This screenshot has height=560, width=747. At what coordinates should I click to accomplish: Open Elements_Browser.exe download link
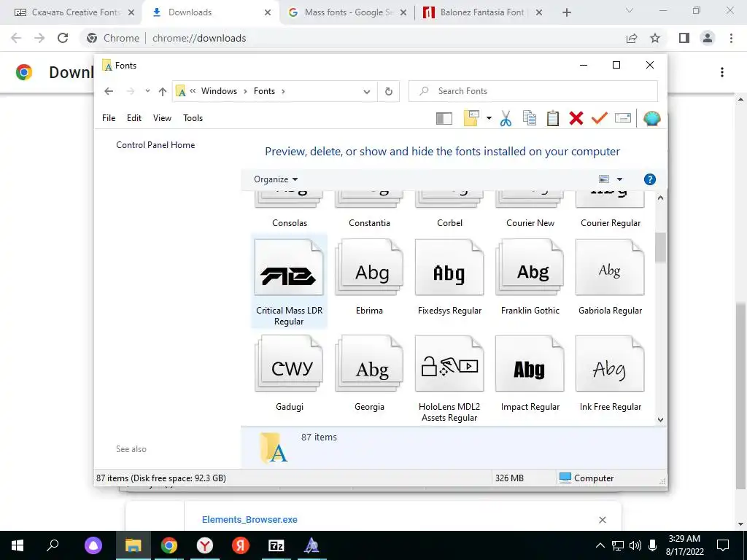(249, 519)
